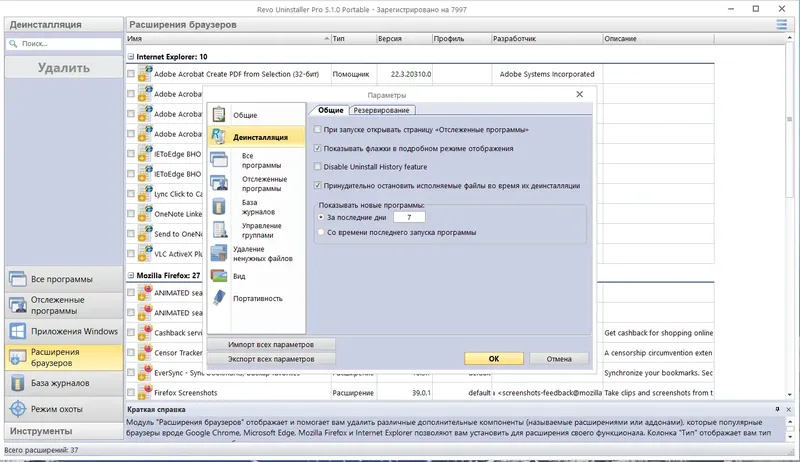Toggle Показывать флажки в подробном режиме checkbox
Screen dimensions: 800x462
317,148
